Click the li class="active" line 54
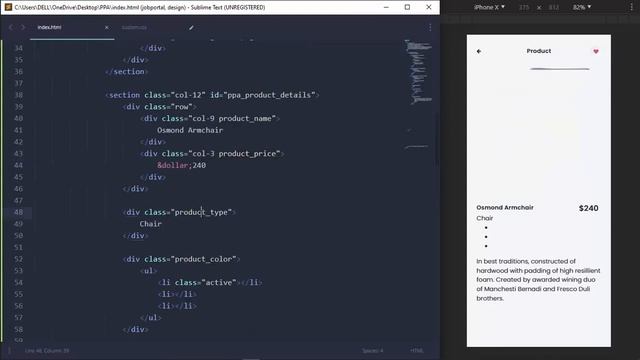 210,282
